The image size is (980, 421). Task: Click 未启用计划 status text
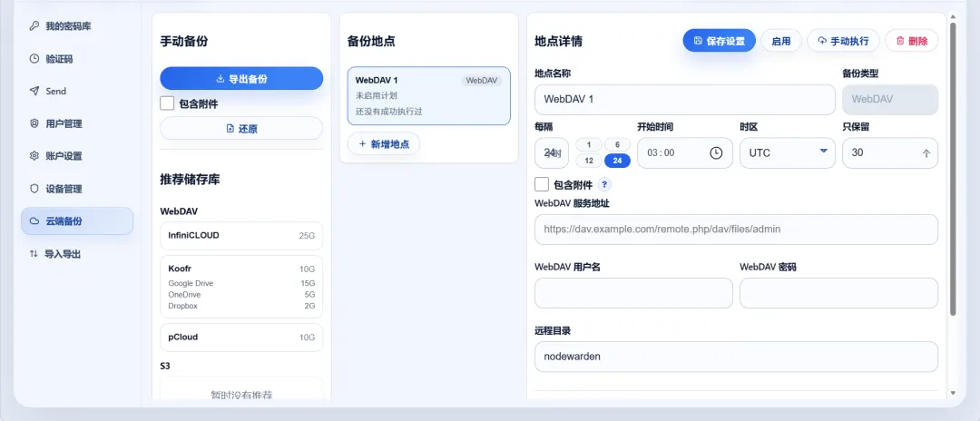(x=377, y=95)
